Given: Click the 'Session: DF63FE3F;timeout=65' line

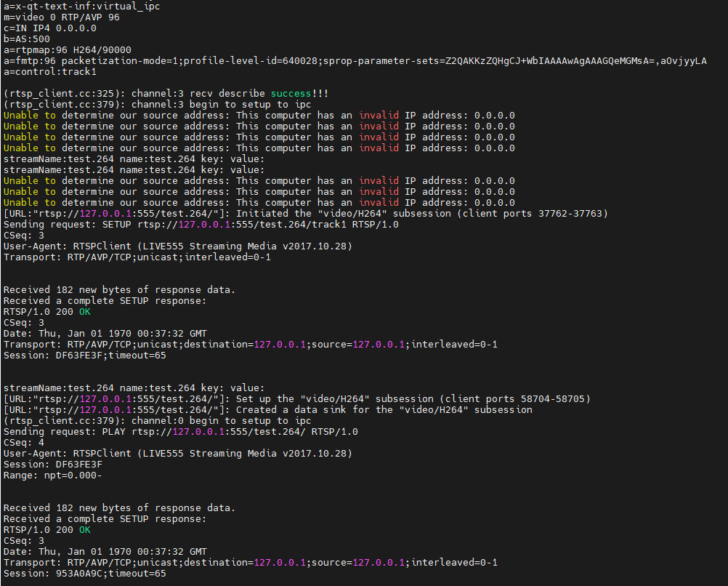Looking at the screenshot, I should (x=84, y=356).
